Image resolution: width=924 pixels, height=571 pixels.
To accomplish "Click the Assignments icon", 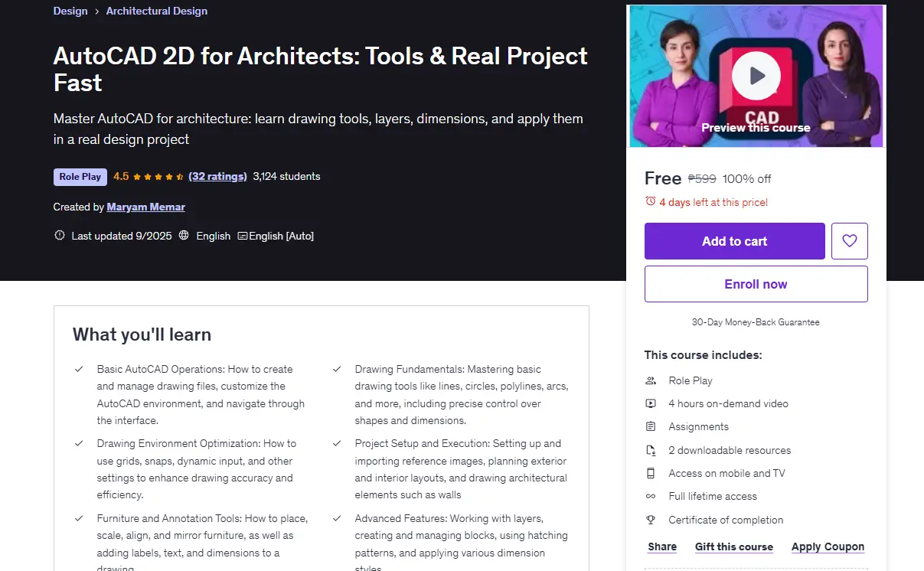I will click(651, 426).
